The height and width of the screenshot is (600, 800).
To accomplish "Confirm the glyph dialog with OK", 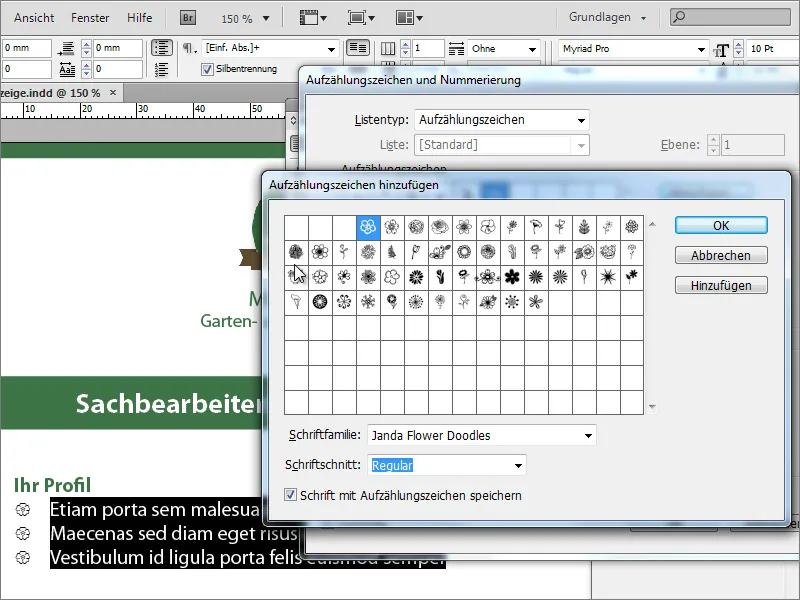I will (721, 225).
